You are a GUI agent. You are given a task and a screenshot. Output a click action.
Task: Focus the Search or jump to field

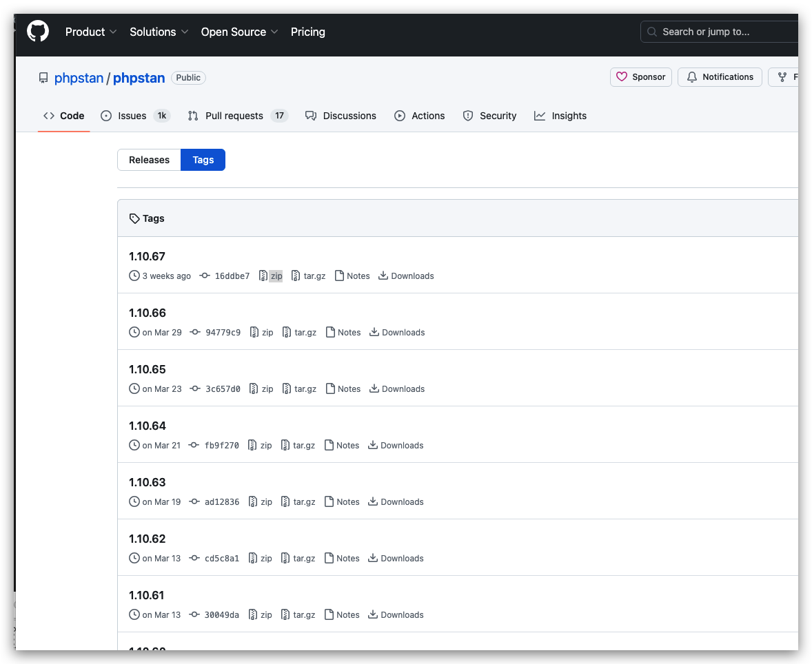[720, 32]
